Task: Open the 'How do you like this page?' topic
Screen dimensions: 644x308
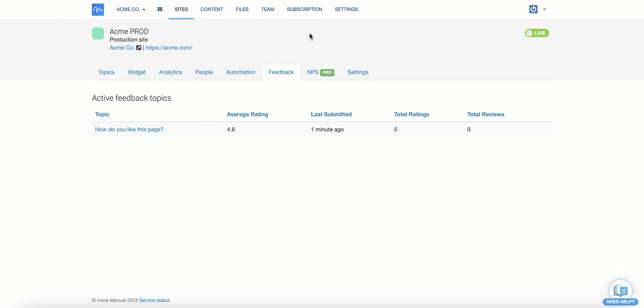Action: coord(129,129)
